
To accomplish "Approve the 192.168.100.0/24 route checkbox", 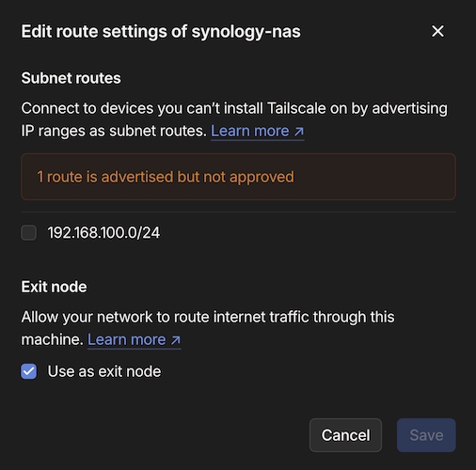I will pyautogui.click(x=29, y=233).
